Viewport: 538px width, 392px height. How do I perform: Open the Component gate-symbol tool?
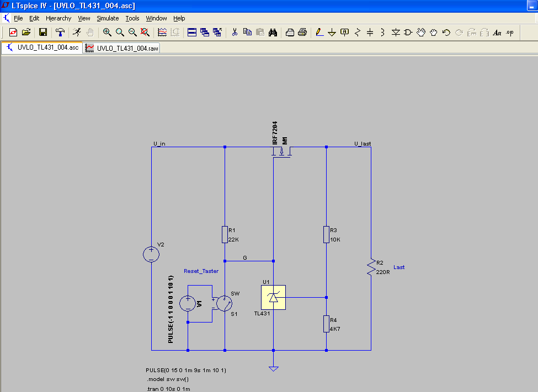tap(408, 32)
